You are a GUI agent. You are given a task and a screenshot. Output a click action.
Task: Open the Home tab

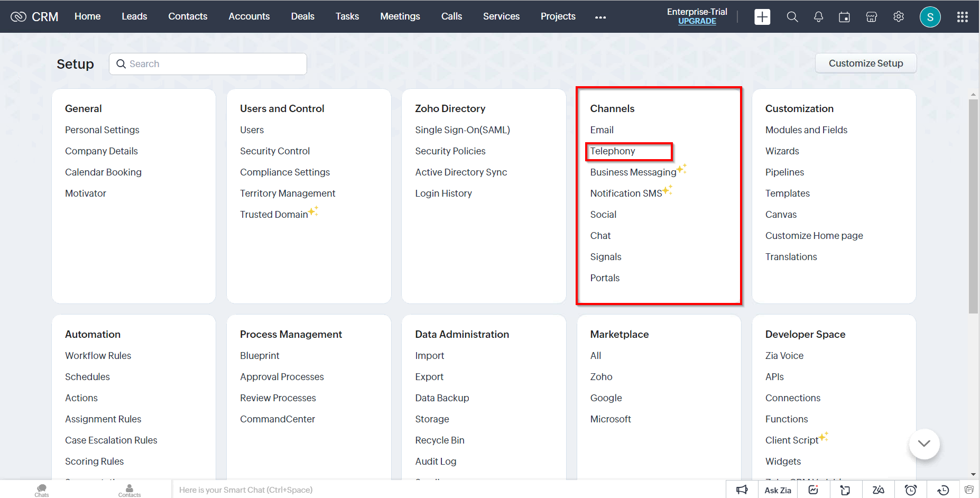point(87,16)
